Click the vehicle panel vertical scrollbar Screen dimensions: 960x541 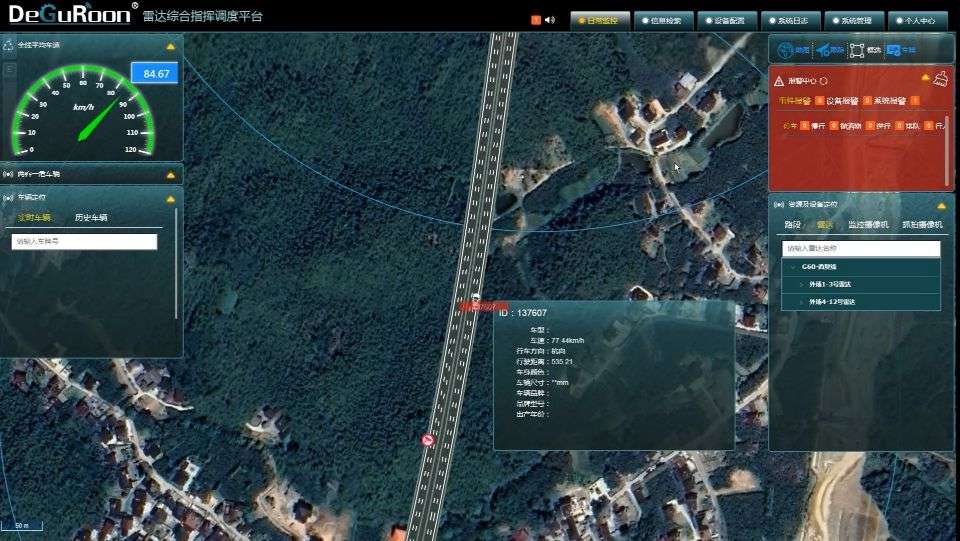coord(176,263)
